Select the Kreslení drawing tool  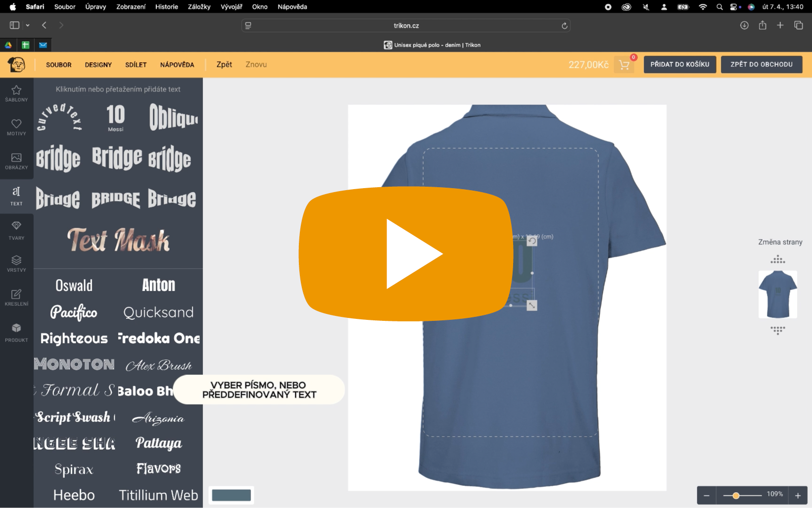pyautogui.click(x=16, y=298)
